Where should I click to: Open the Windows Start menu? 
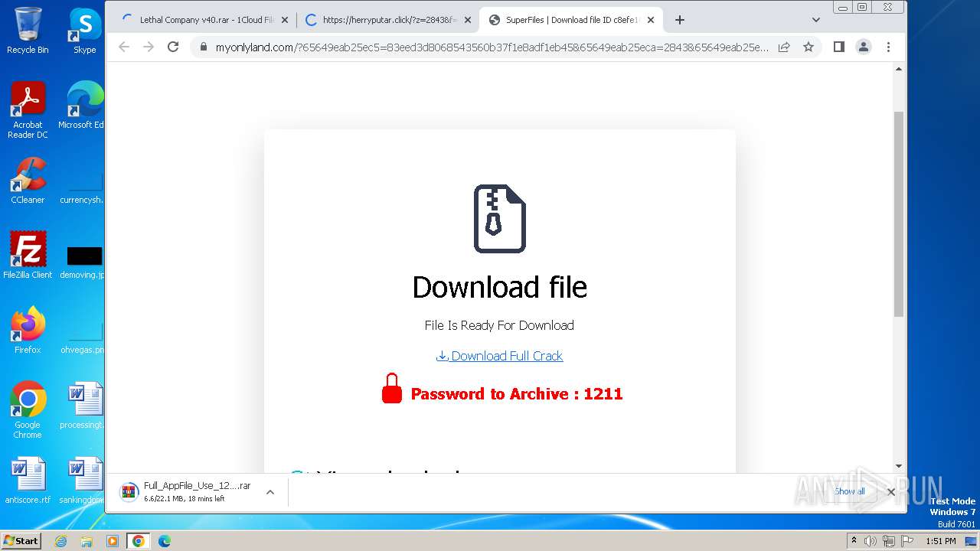click(x=21, y=540)
